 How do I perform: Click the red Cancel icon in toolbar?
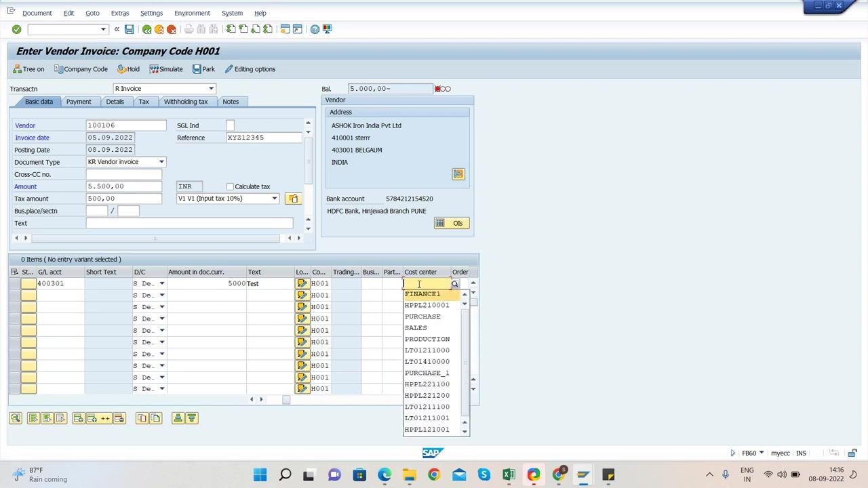[x=172, y=29]
